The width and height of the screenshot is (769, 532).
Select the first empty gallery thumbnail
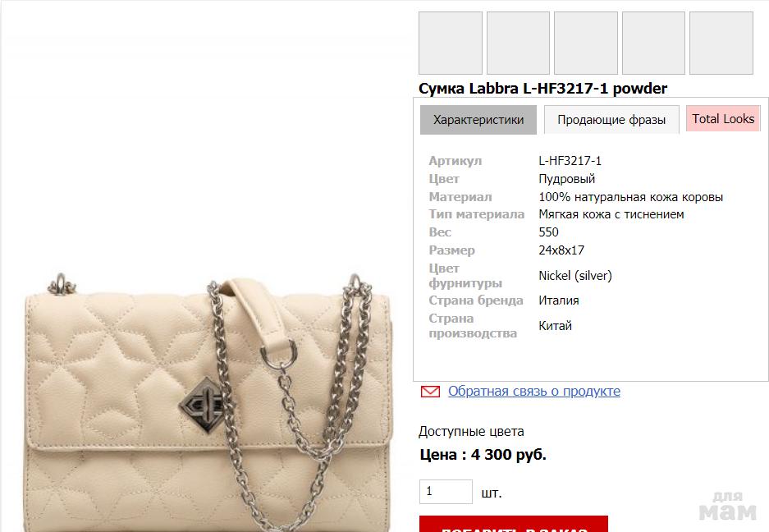tap(451, 44)
